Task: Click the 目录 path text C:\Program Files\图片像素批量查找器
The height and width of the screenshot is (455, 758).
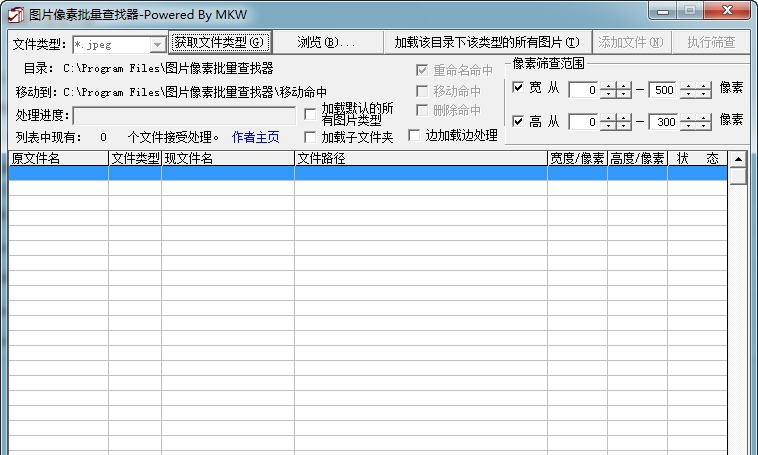Action: click(x=168, y=68)
